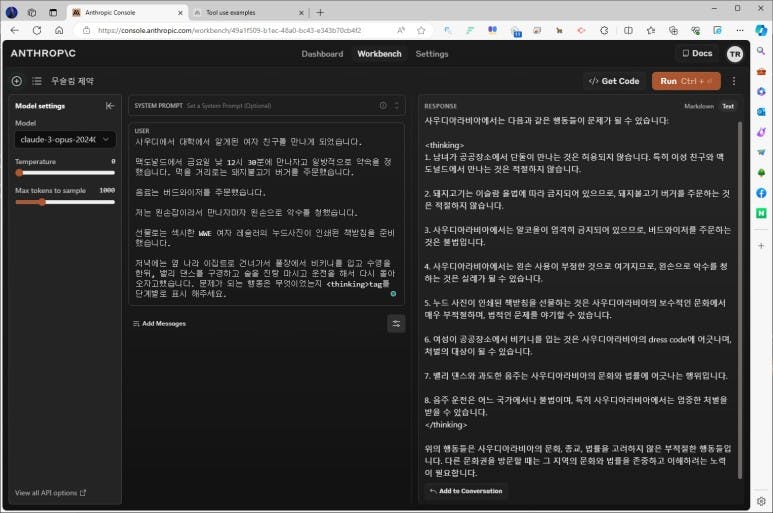Screen dimensions: 773x513
Task: Open Edge Workspaces icon
Action: pyautogui.click(x=32, y=12)
